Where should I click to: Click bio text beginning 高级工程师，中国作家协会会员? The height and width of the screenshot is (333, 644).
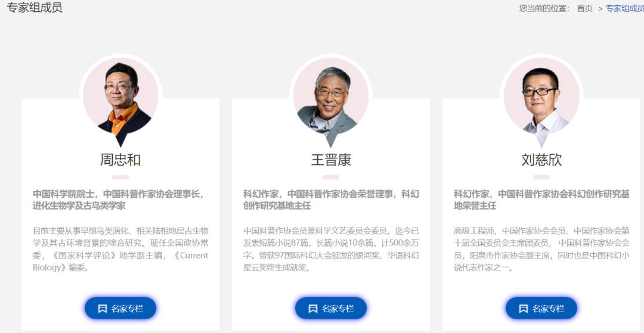click(x=541, y=249)
